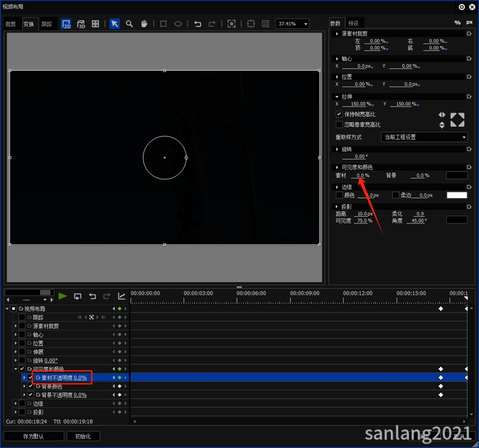Switch to the 裁剪 tab
The height and width of the screenshot is (448, 479).
(11, 25)
